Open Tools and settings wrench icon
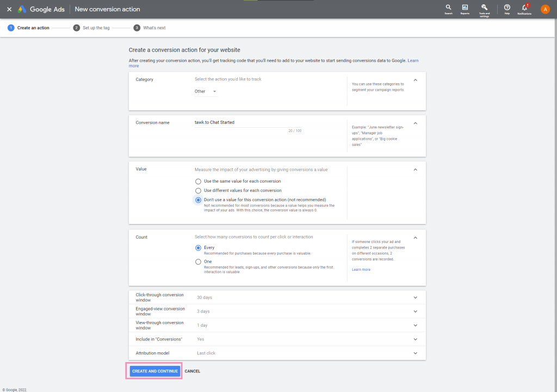The width and height of the screenshot is (557, 392). pyautogui.click(x=484, y=10)
